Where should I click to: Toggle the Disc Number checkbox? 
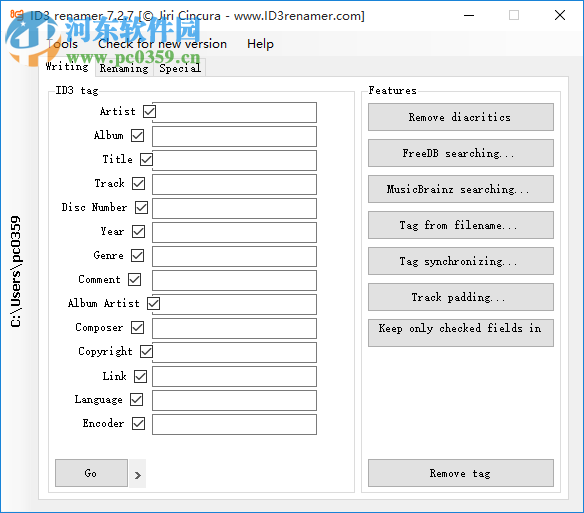coord(142,208)
